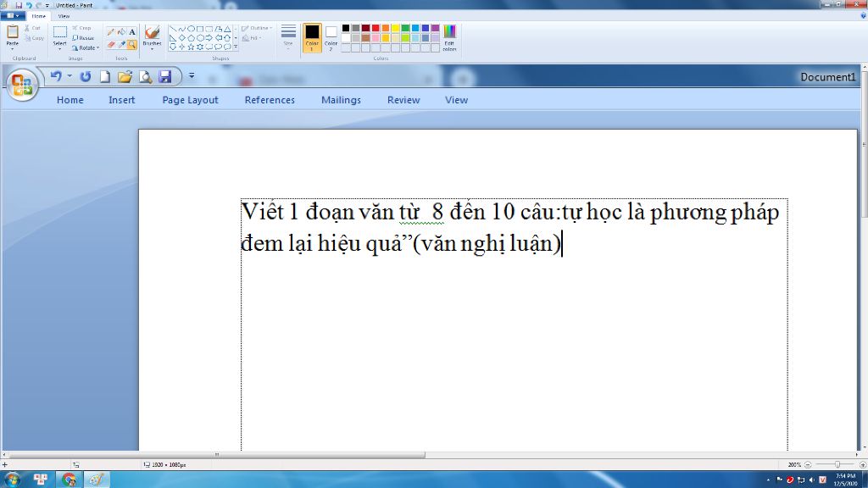Open the Select dropdown arrow
This screenshot has width=868, height=488.
click(60, 48)
